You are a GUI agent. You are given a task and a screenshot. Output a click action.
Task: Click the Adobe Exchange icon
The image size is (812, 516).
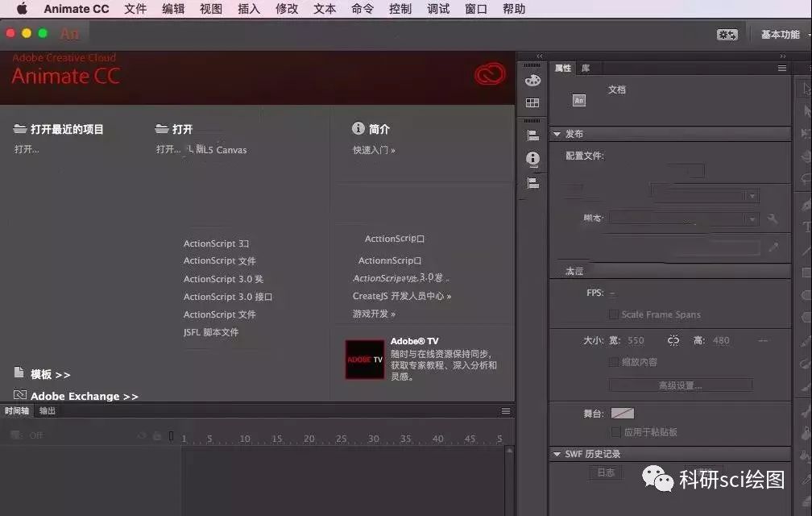click(x=19, y=395)
